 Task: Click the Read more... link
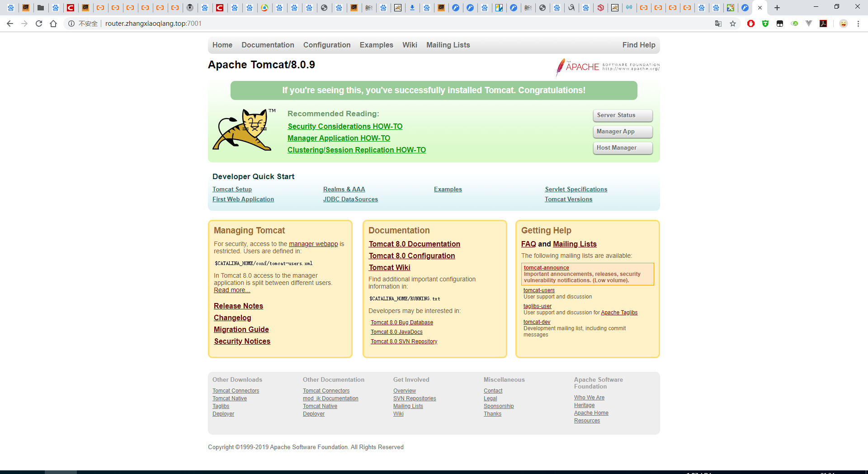[232, 290]
